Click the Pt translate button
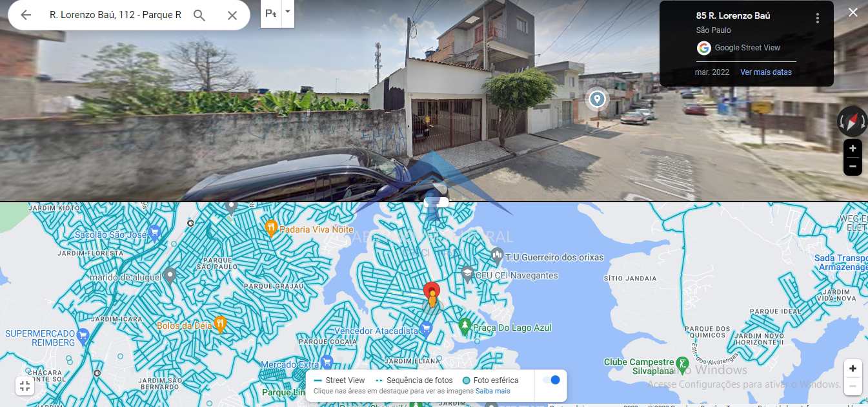 click(x=272, y=14)
